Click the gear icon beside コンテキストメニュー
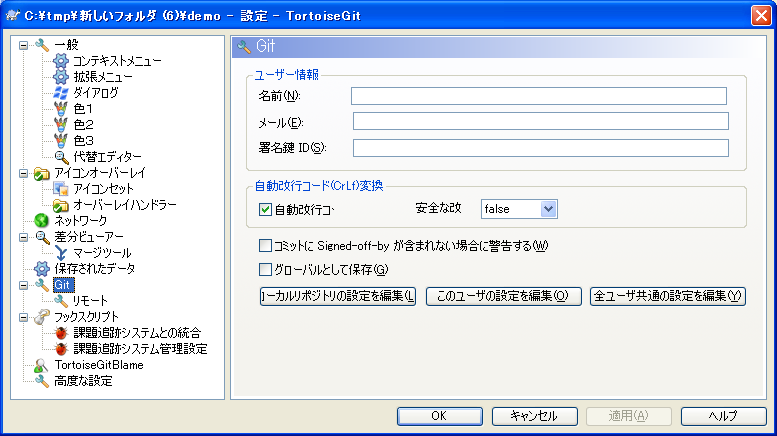This screenshot has width=777, height=436. (61, 61)
